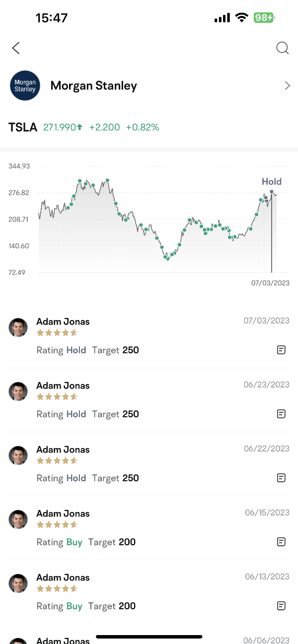Tap Buy rating for 06/13/2023 entry
298x644 pixels.
click(x=74, y=606)
